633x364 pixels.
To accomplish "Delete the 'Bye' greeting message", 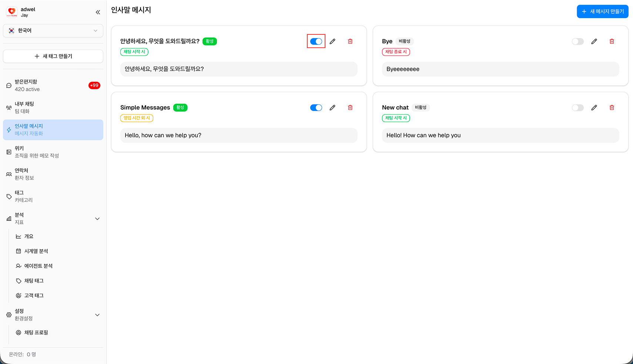I will pyautogui.click(x=612, y=41).
